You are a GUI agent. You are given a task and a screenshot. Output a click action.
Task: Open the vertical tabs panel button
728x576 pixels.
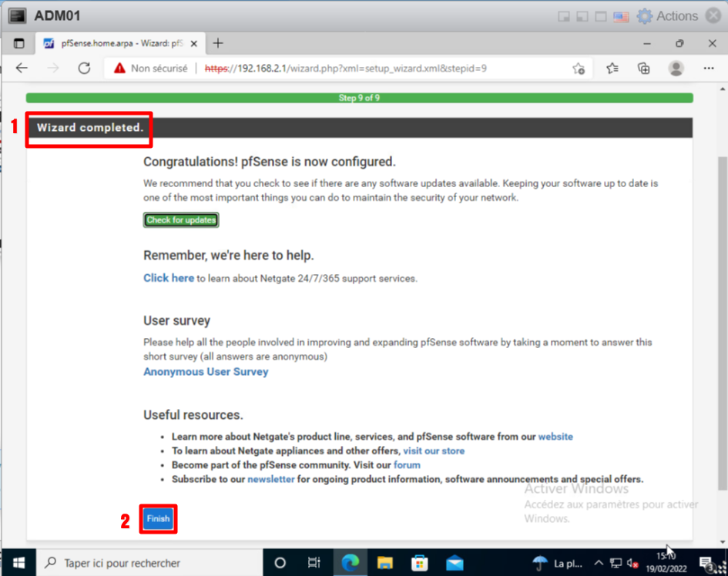coord(19,44)
